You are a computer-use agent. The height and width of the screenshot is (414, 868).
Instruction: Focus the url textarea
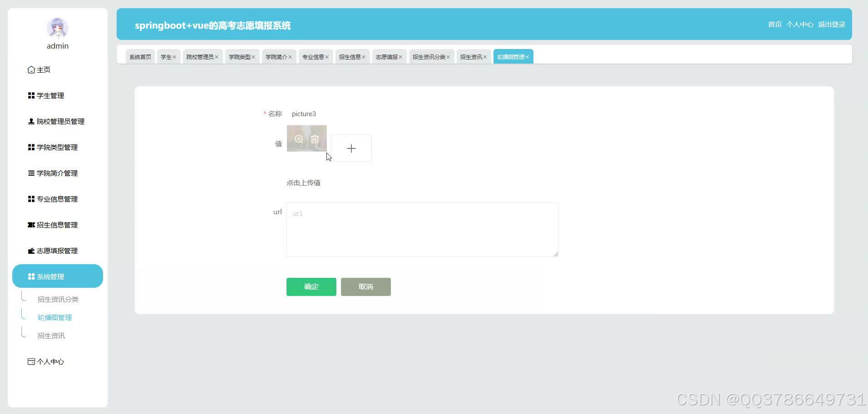click(423, 230)
